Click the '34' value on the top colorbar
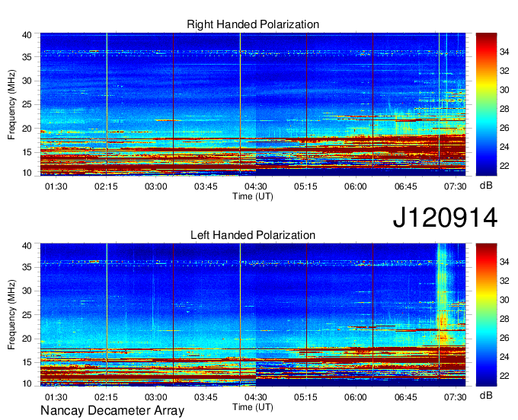The width and height of the screenshot is (518, 420). click(x=504, y=52)
